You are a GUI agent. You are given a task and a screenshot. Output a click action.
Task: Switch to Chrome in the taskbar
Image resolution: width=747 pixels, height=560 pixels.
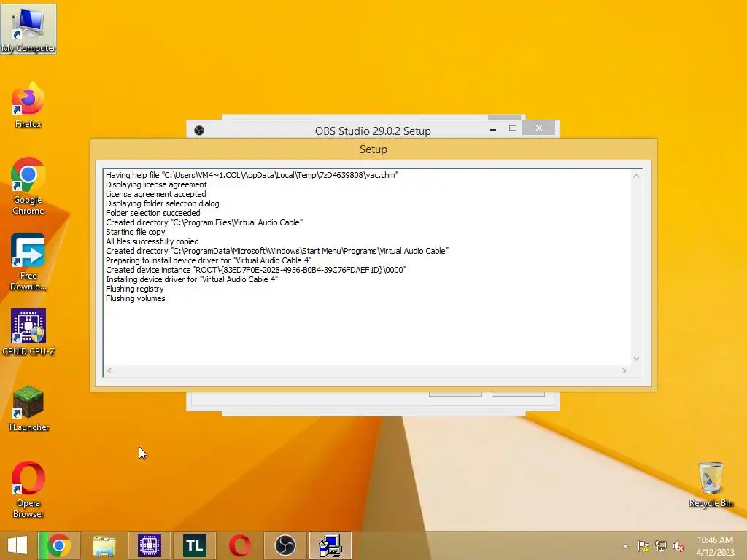pyautogui.click(x=59, y=545)
